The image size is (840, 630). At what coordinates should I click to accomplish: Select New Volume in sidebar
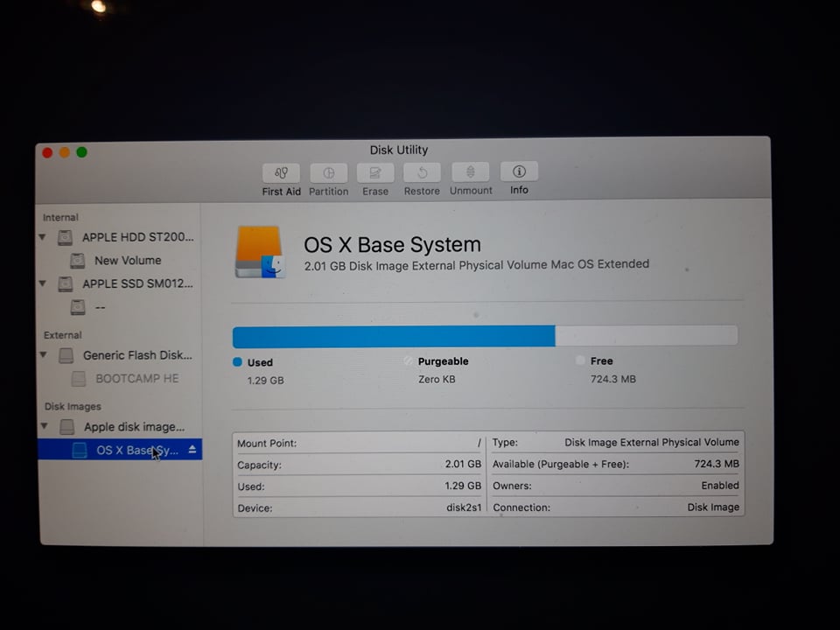[119, 261]
